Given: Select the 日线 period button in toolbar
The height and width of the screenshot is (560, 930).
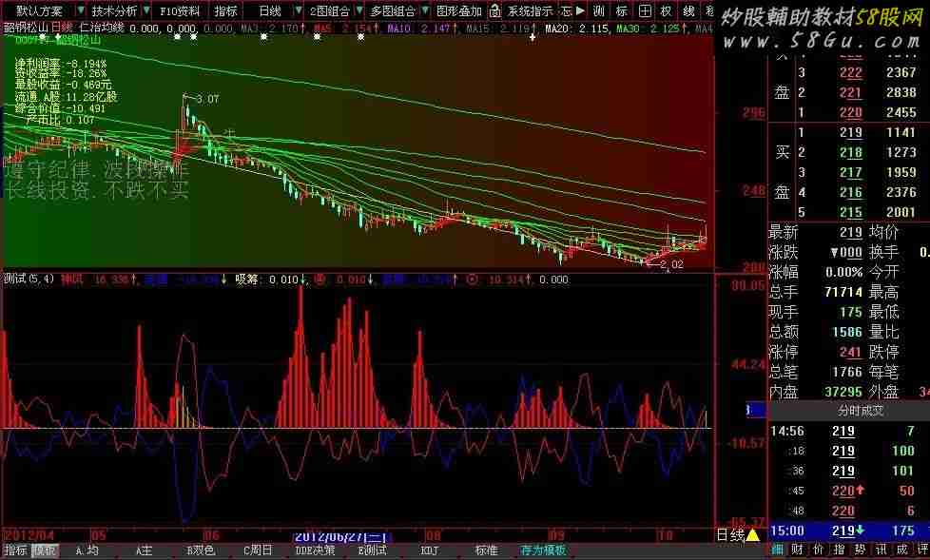Looking at the screenshot, I should coord(270,10).
